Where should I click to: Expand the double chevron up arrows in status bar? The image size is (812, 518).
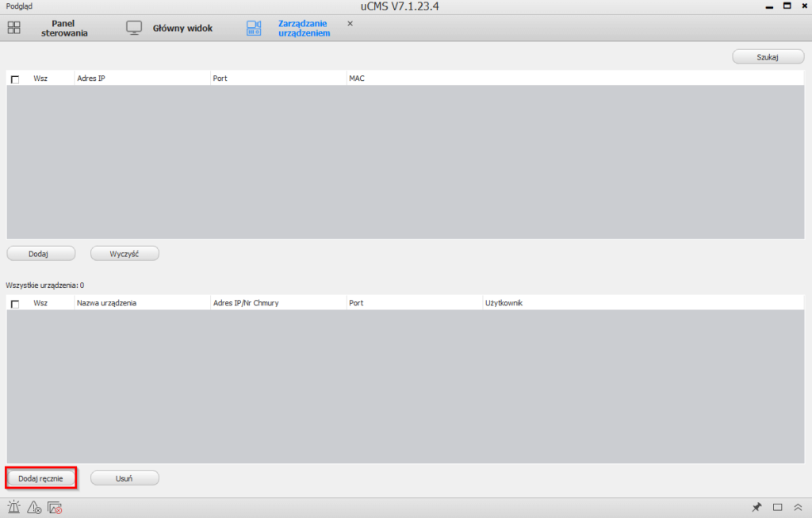(798, 508)
